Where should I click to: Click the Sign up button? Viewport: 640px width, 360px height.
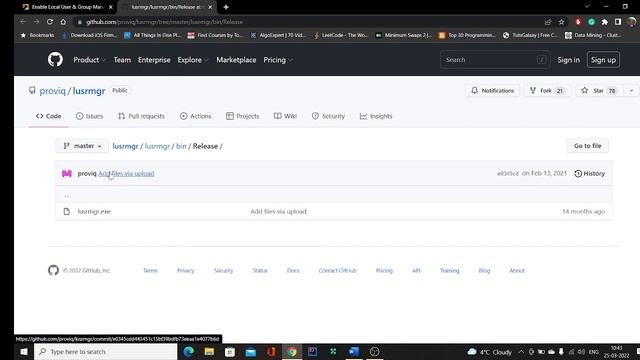pyautogui.click(x=603, y=60)
